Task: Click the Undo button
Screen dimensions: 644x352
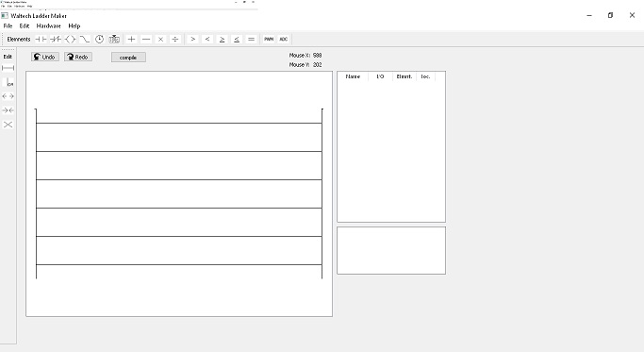Action: (45, 57)
